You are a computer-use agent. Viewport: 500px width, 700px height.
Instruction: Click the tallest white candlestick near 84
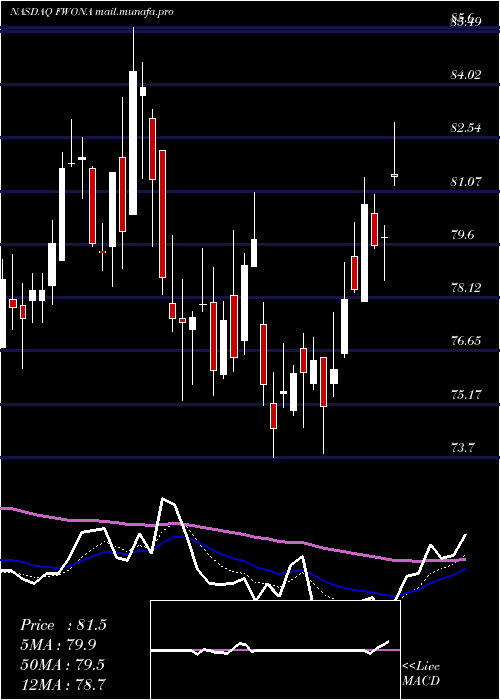(x=133, y=143)
